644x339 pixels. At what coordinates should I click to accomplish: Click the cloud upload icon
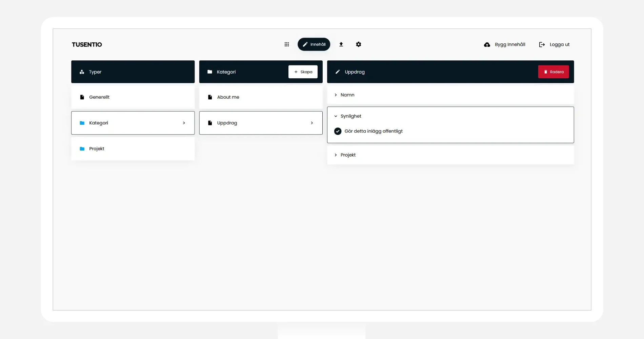[487, 45]
